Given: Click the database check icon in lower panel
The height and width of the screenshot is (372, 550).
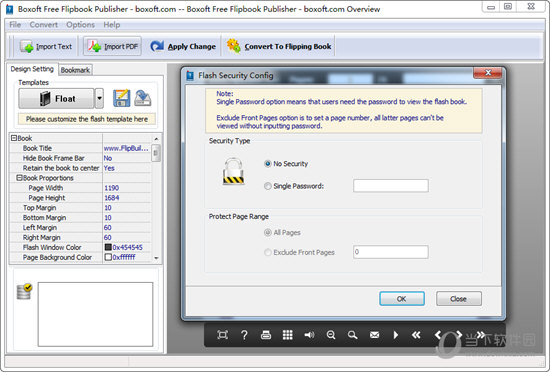Looking at the screenshot, I should click(x=24, y=291).
